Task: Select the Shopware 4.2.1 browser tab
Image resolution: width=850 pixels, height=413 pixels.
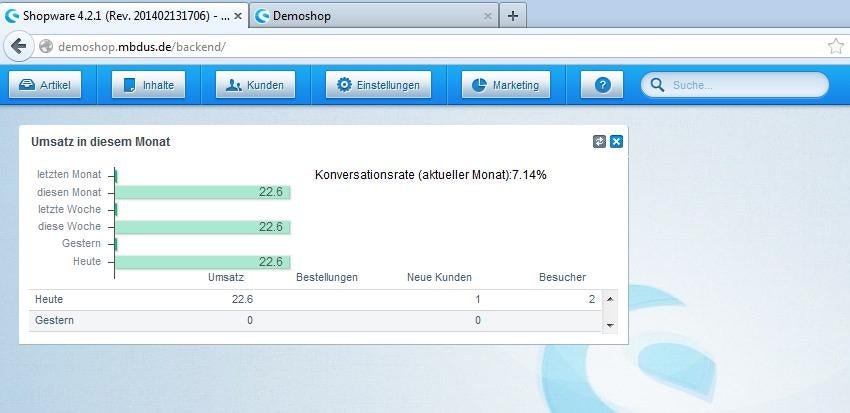Action: [x=125, y=16]
